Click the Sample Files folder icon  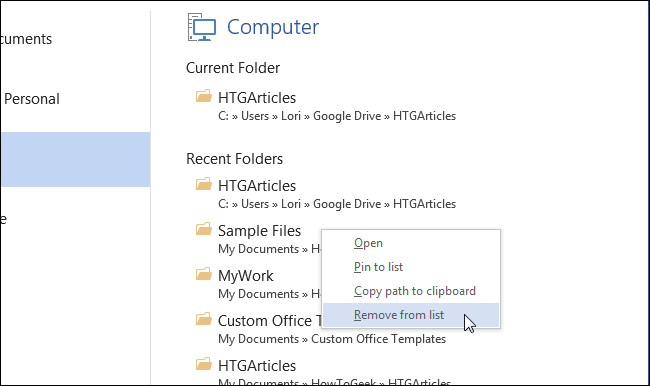[204, 229]
